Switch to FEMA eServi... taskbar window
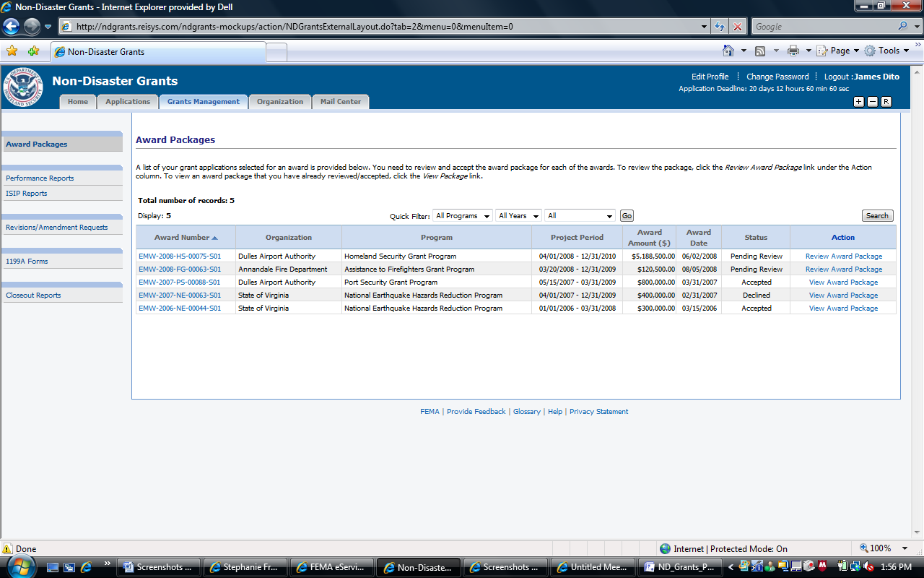This screenshot has height=578, width=924. 331,567
